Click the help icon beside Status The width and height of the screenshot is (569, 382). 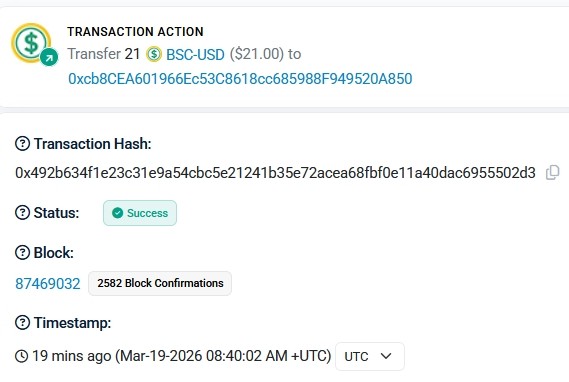tap(22, 213)
